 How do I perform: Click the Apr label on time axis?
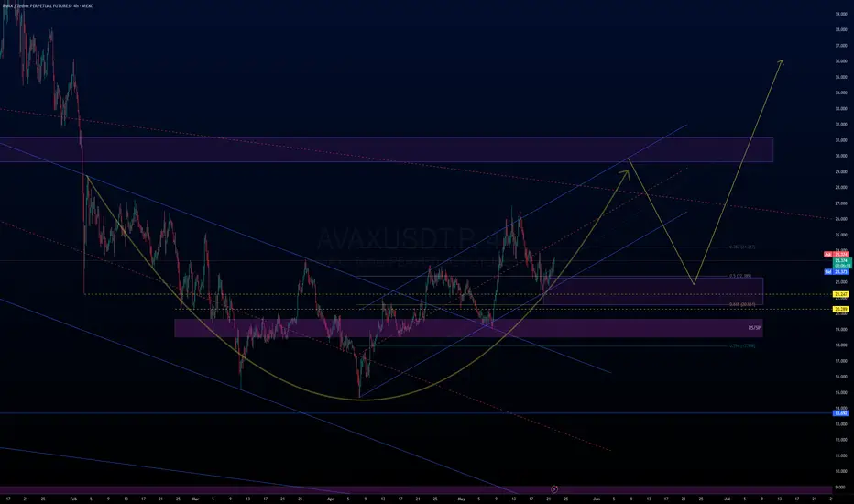tap(330, 499)
